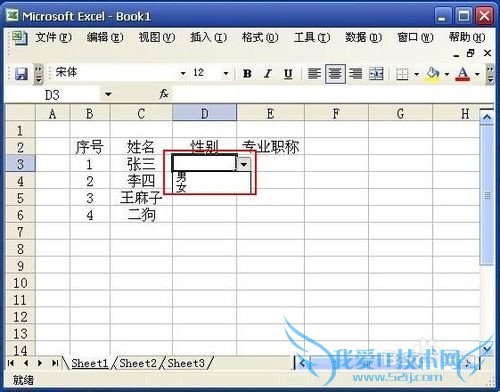Open the 窗口(W) menu
This screenshot has width=500, height=392.
pyautogui.click(x=415, y=37)
